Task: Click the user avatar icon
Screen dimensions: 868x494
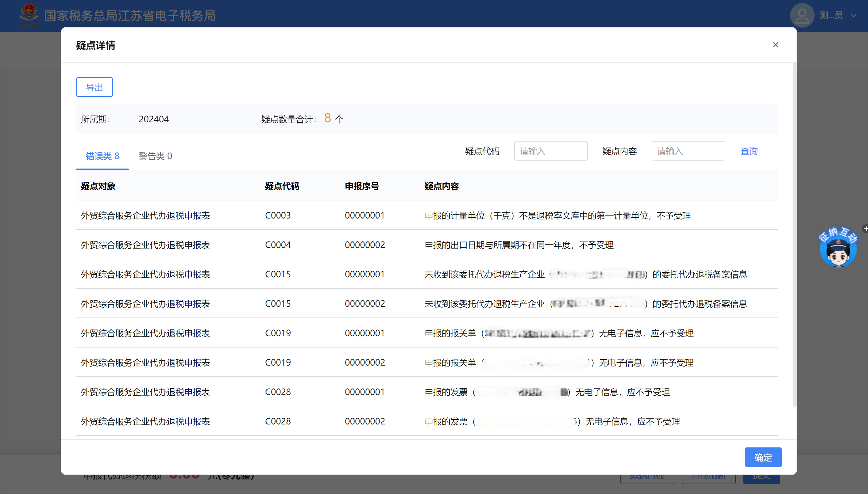Action: 802,15
